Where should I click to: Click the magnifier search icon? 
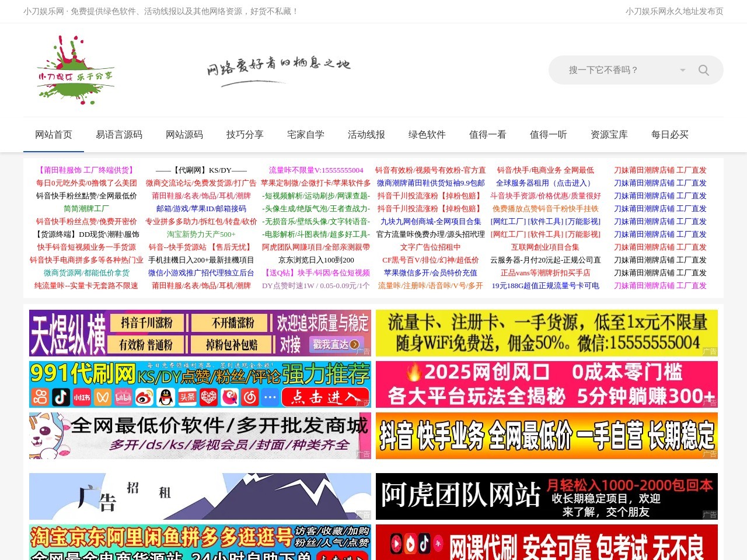point(703,70)
